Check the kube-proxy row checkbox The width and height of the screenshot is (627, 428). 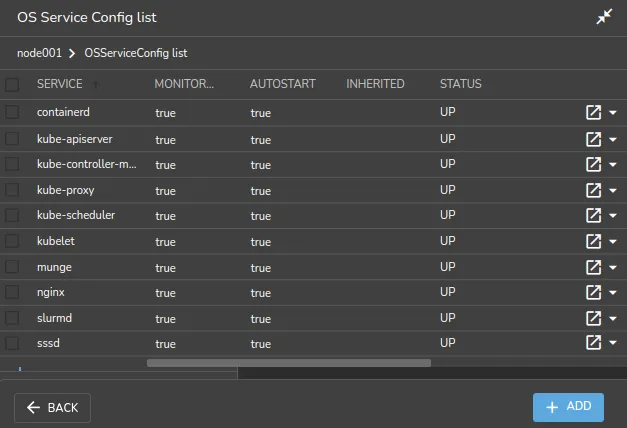point(12,190)
